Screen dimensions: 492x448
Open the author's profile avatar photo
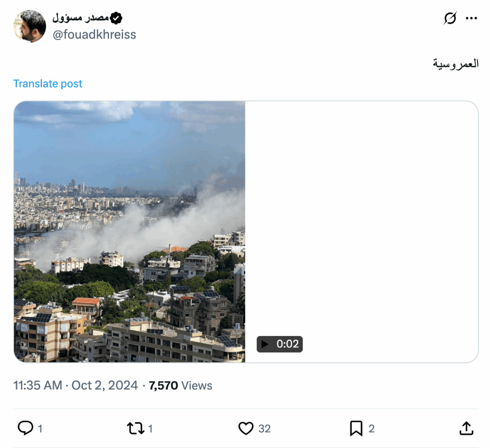[x=30, y=26]
